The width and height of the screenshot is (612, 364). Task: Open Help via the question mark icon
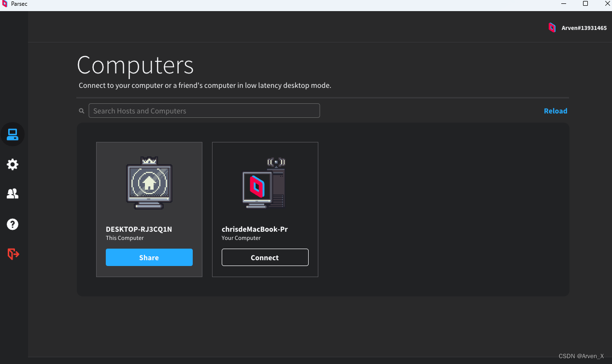pos(13,224)
